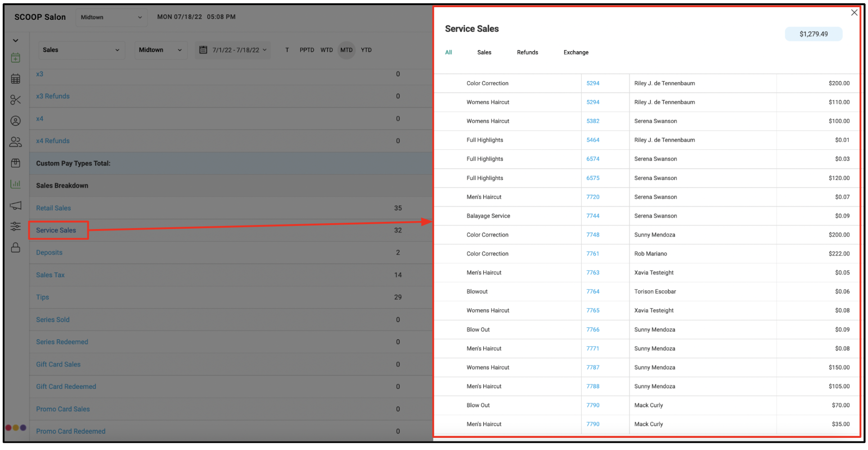Image resolution: width=868 pixels, height=450 pixels.
Task: Open the sliders settings icon
Action: 15,226
